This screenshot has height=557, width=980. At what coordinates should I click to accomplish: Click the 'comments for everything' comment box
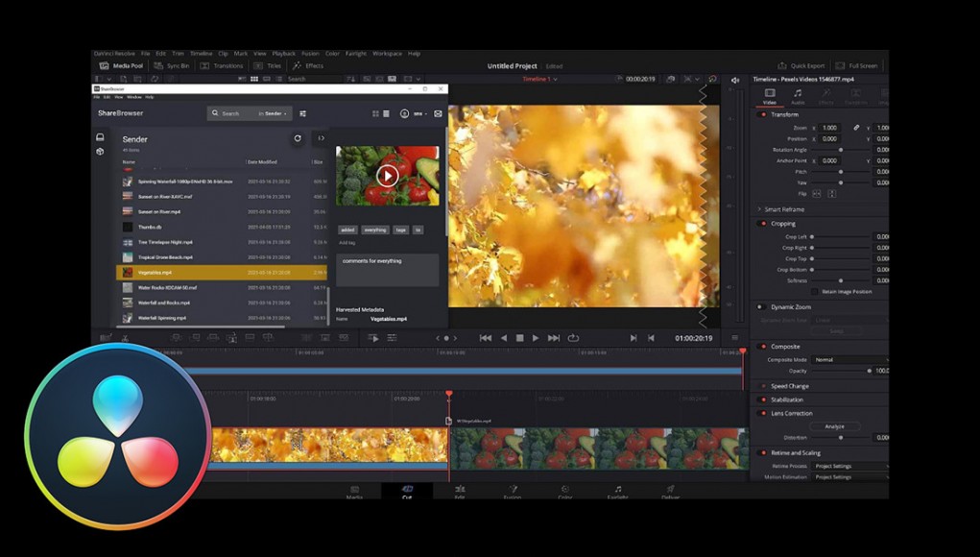click(x=388, y=270)
